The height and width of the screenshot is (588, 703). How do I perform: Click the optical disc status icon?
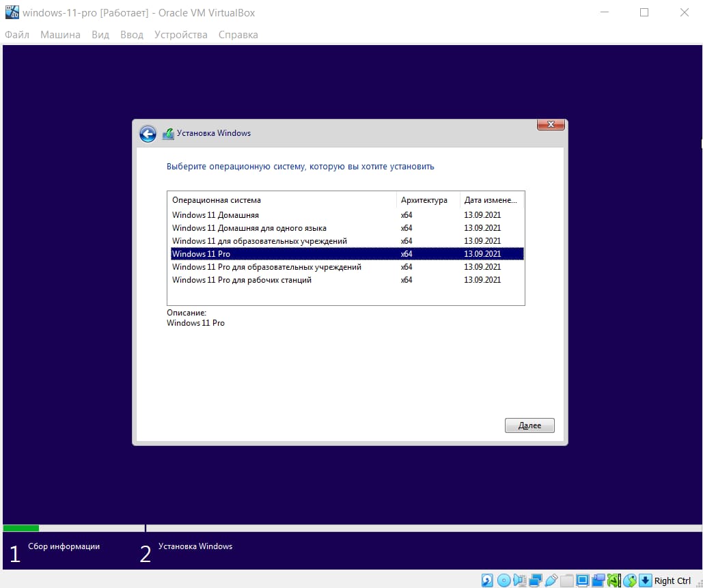click(x=504, y=580)
